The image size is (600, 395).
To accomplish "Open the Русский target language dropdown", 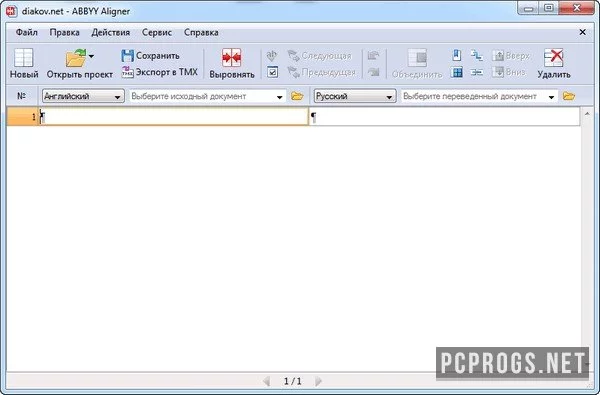I will [x=355, y=96].
